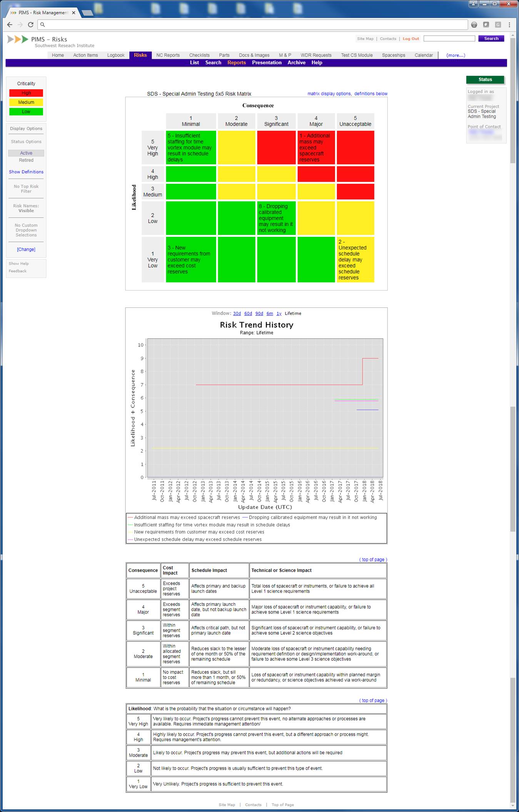Viewport: 519px width, 812px height.
Task: Click the PIMS triple-arrow logo
Action: click(18, 39)
